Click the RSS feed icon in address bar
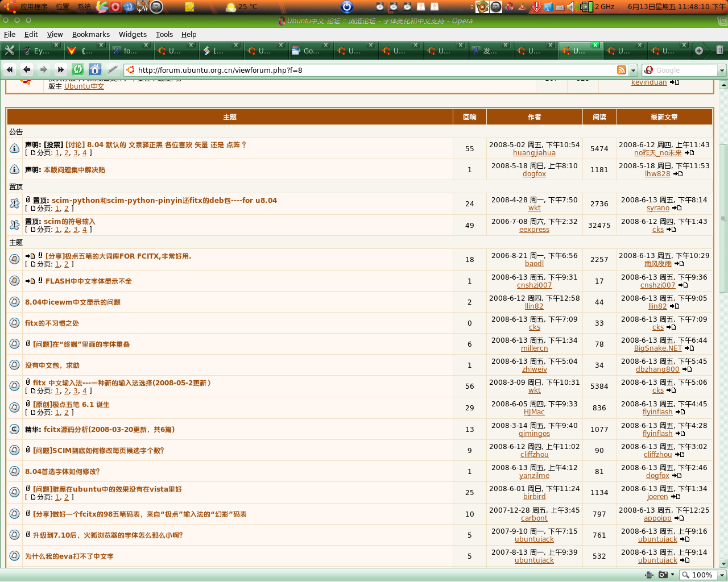 (x=622, y=70)
